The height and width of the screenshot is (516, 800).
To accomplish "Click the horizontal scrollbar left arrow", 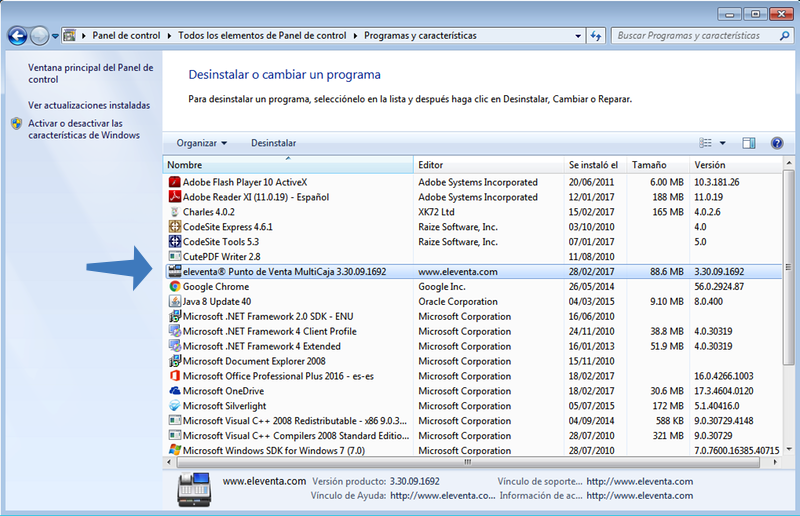I will point(169,462).
